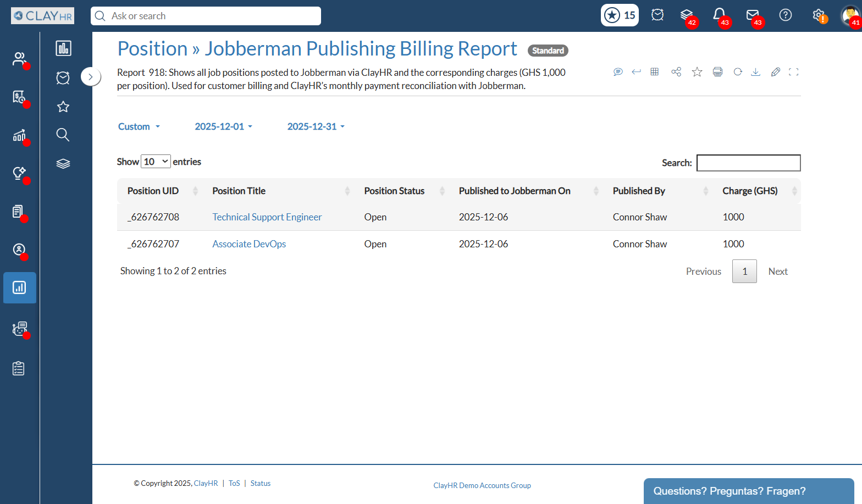Open the payroll time module icon

[19, 97]
